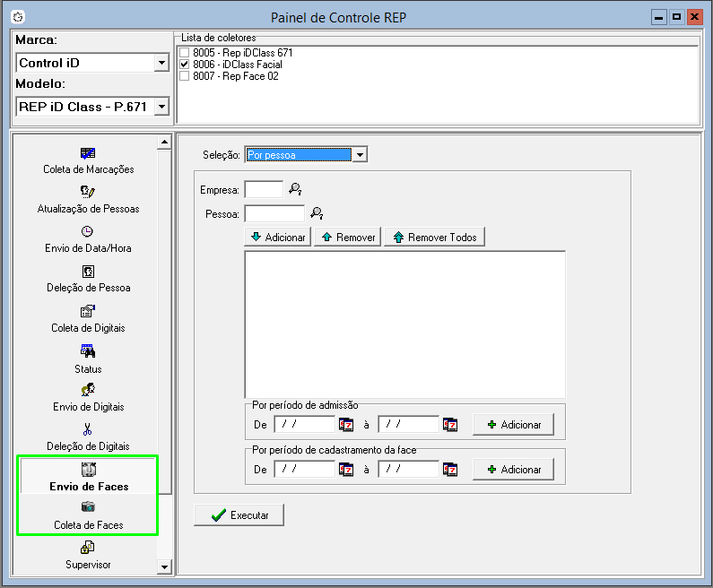Open the Modelo dropdown list
This screenshot has height=588, width=713.
161,107
